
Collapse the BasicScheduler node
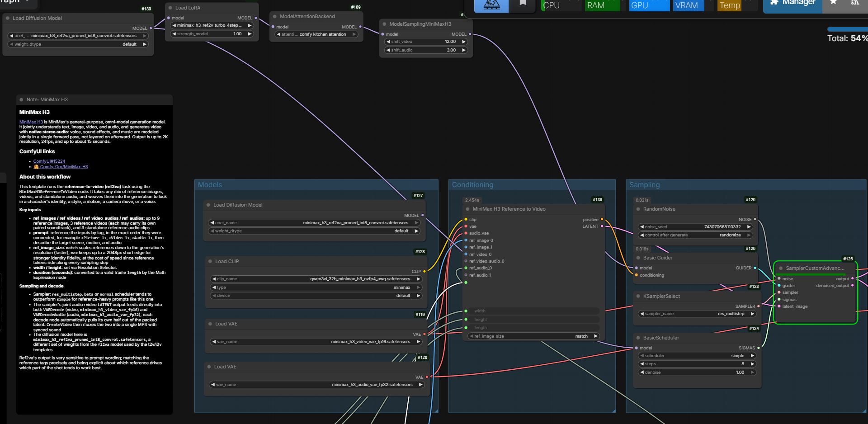coord(638,338)
